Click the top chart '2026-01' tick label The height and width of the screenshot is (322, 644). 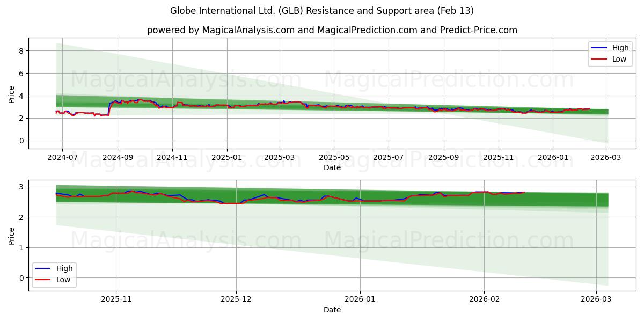(553, 158)
